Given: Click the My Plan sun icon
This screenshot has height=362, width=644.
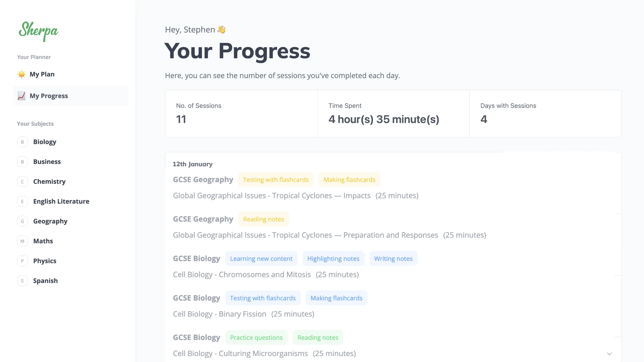Looking at the screenshot, I should pyautogui.click(x=21, y=74).
